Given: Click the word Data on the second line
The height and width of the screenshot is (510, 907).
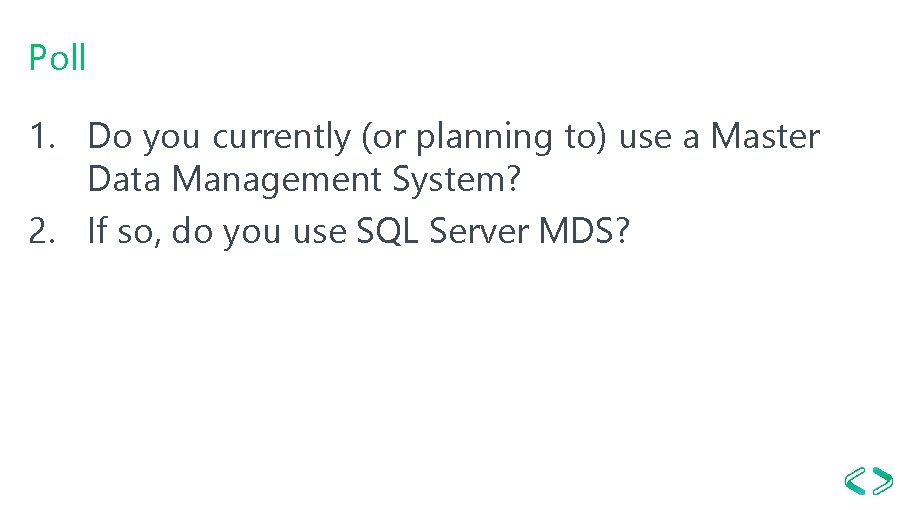Looking at the screenshot, I should tap(126, 180).
